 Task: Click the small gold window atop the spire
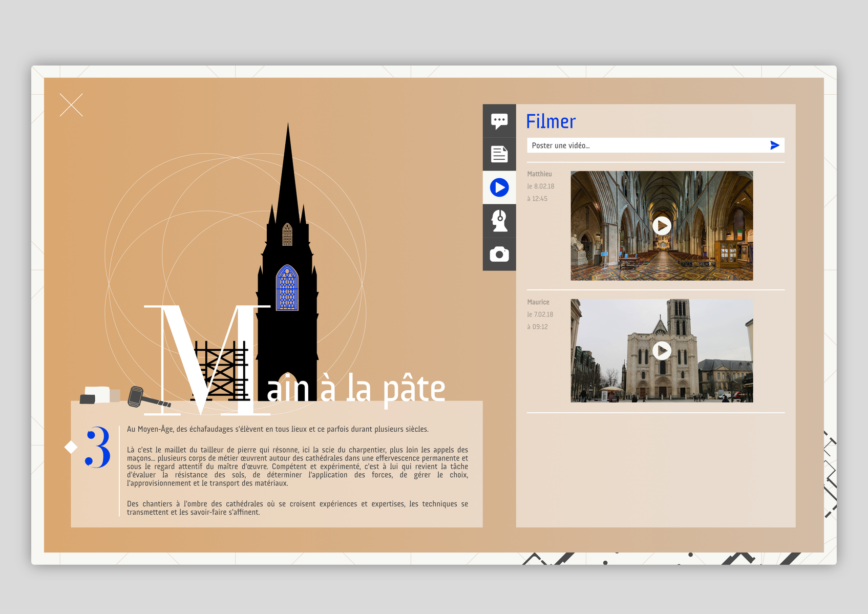point(287,235)
